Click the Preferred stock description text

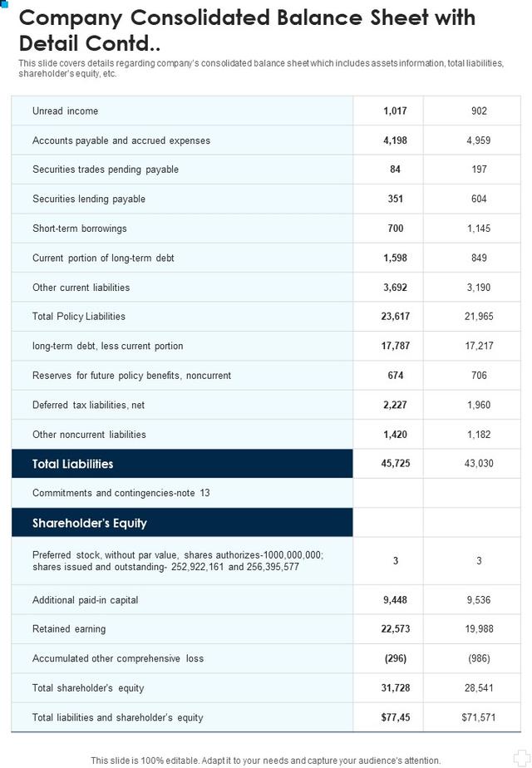point(178,561)
